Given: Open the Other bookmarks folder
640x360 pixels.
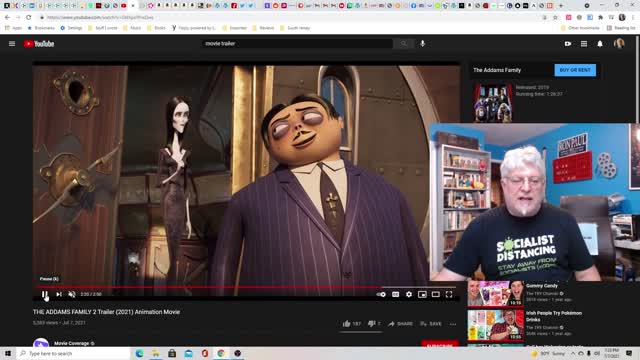Looking at the screenshot, I should (x=580, y=28).
